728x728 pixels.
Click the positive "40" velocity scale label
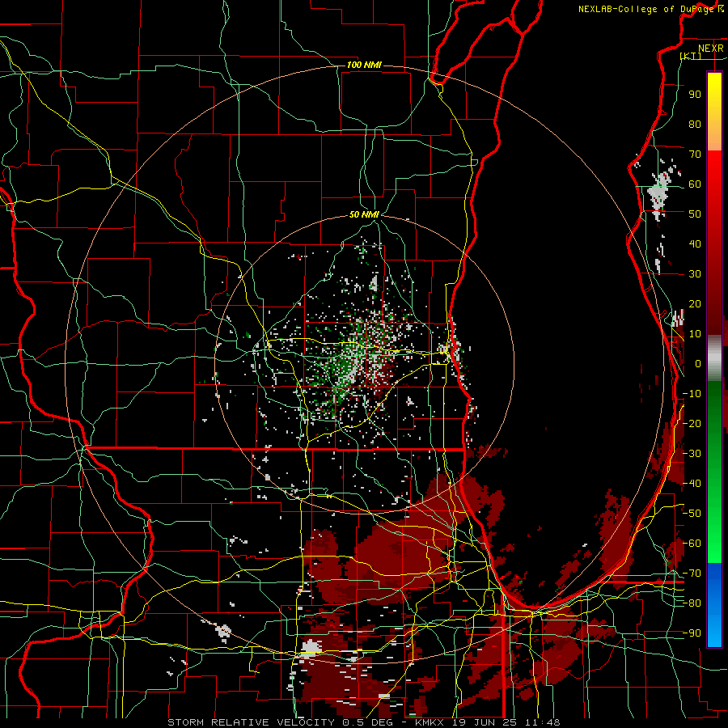[695, 243]
